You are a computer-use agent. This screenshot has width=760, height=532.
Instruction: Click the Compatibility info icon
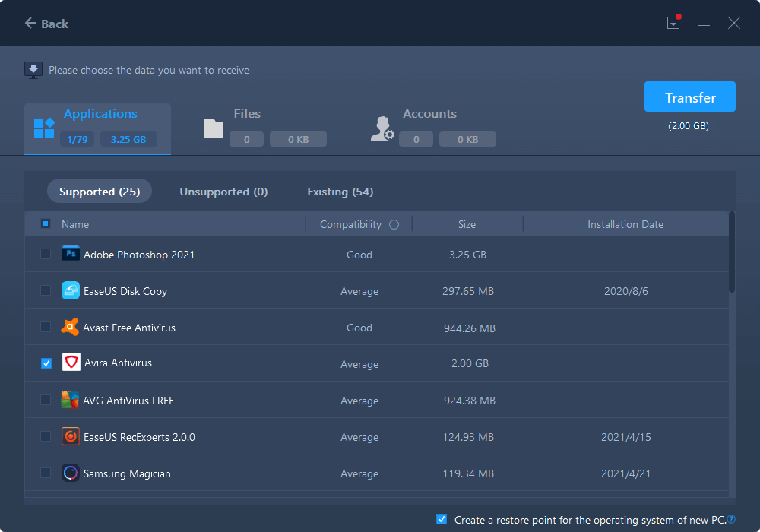394,224
